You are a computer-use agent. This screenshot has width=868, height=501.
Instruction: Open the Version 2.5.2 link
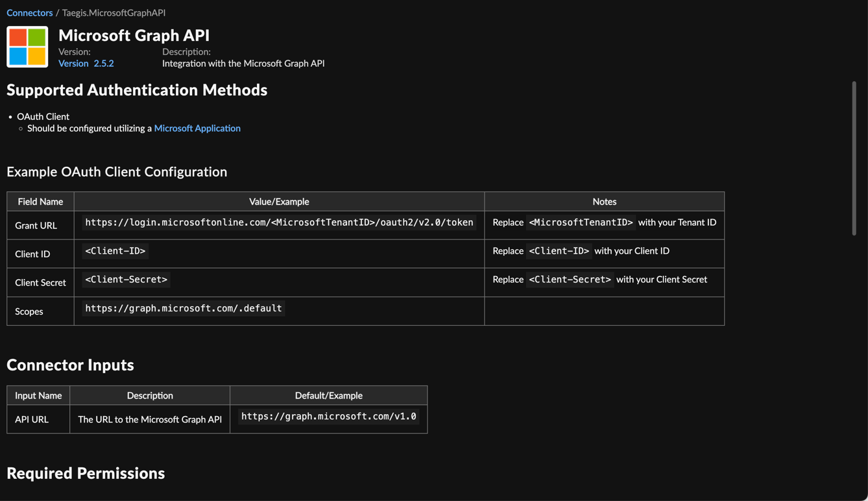(86, 63)
